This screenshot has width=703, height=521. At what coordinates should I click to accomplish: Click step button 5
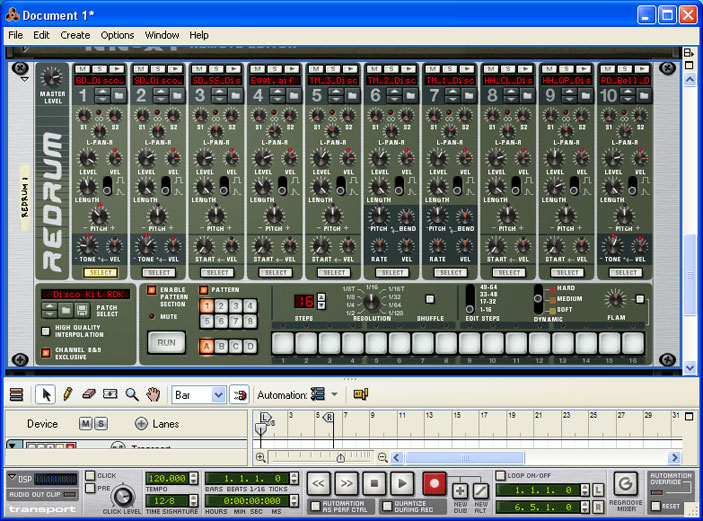[x=376, y=343]
